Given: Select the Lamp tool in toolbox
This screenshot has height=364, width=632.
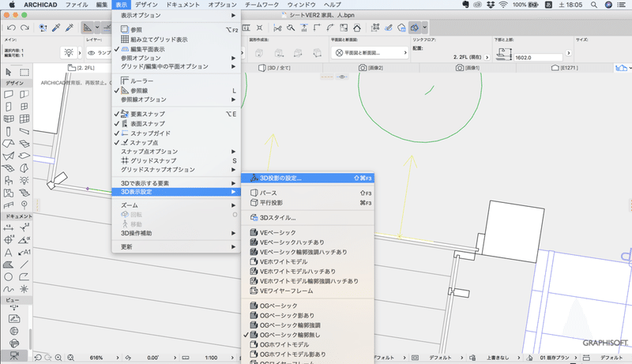Looking at the screenshot, I should tap(24, 180).
